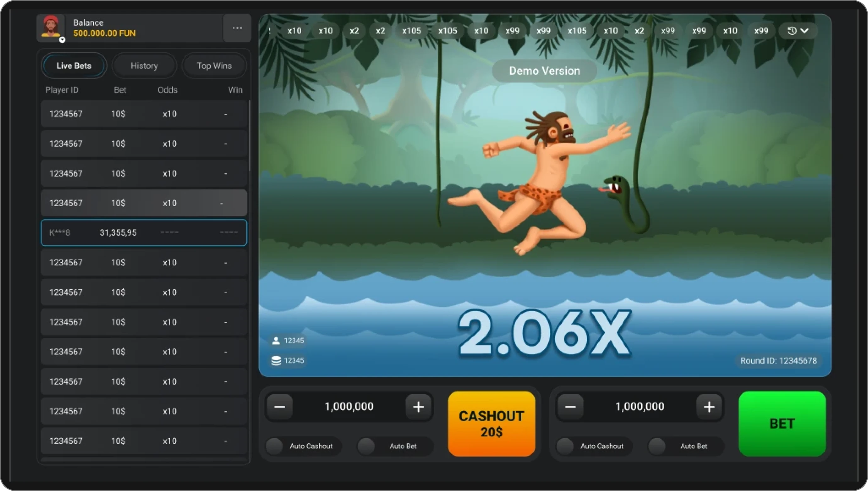Expand multiplier history chevron dropdown
The image size is (868, 491).
(x=805, y=31)
